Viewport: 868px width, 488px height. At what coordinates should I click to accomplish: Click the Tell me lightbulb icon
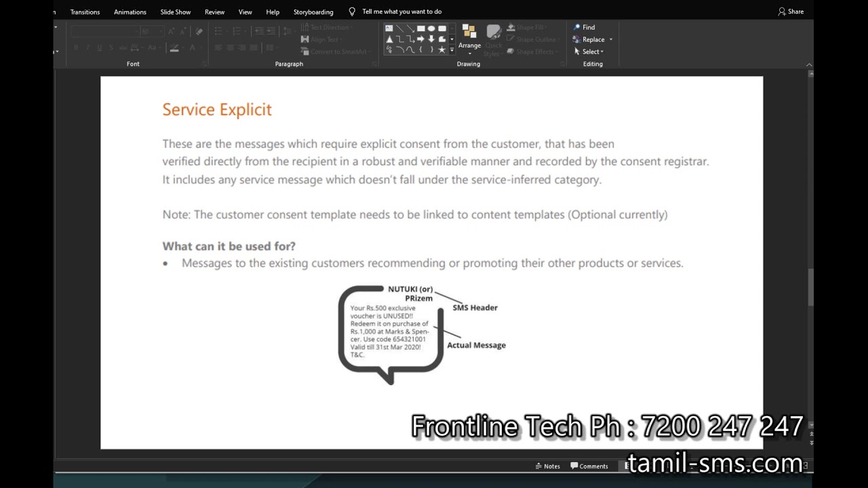coord(352,12)
